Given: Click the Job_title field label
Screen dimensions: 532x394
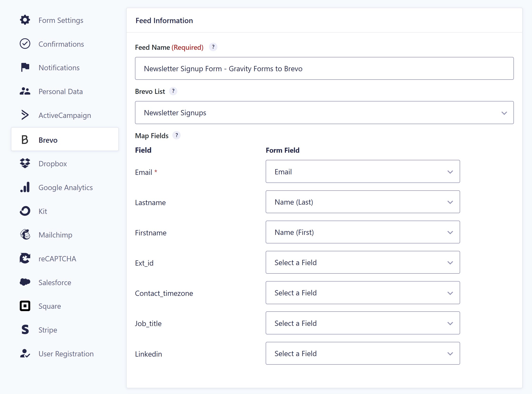Looking at the screenshot, I should 148,323.
